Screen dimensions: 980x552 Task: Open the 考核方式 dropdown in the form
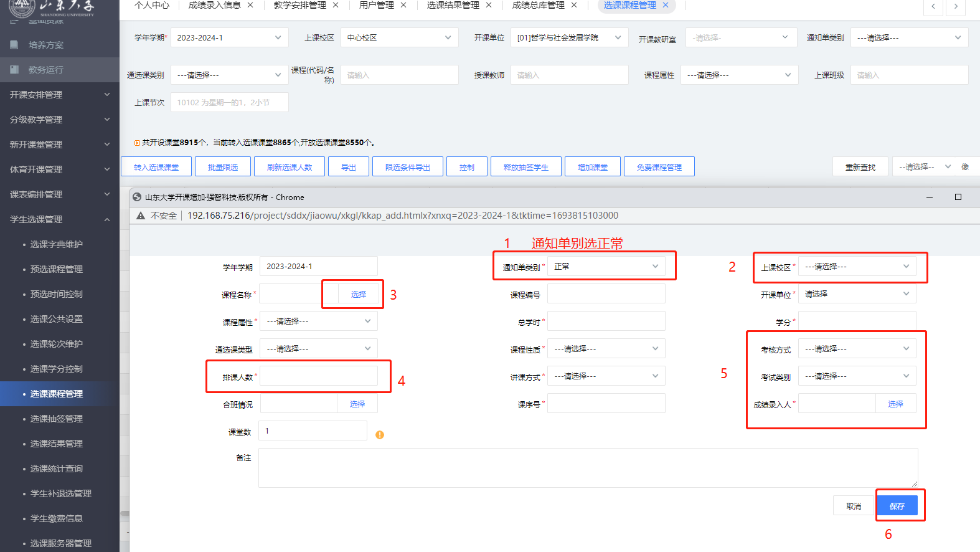[857, 349]
